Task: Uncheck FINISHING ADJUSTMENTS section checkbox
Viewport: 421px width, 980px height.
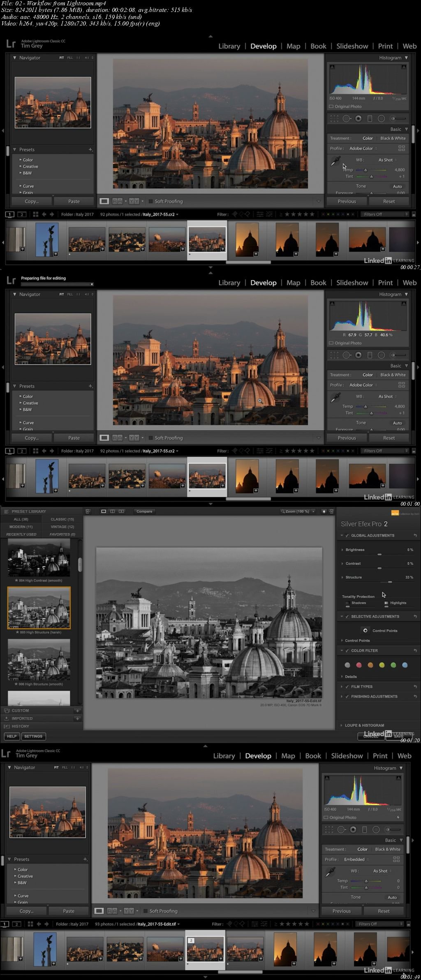Action: coord(347,697)
